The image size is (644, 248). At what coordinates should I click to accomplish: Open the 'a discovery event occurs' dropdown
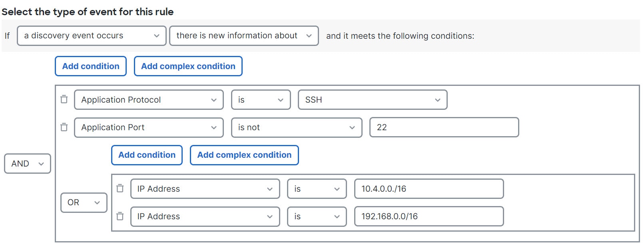(92, 36)
